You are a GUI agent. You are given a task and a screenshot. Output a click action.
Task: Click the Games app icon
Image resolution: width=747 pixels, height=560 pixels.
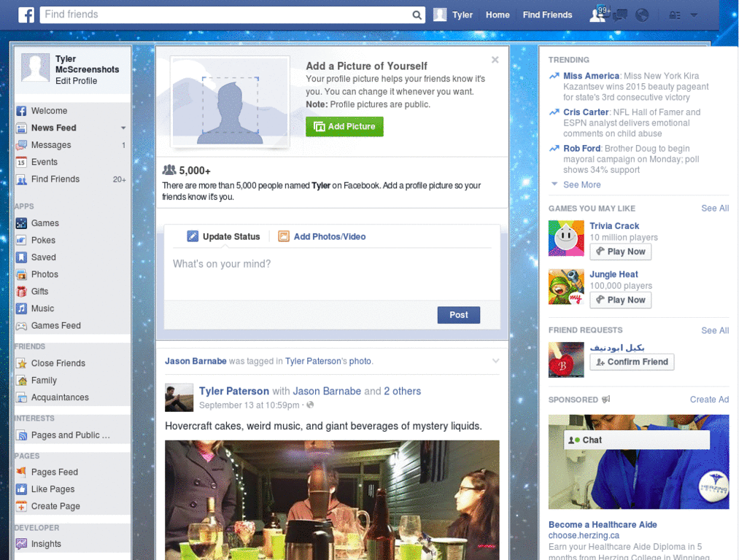tap(21, 223)
